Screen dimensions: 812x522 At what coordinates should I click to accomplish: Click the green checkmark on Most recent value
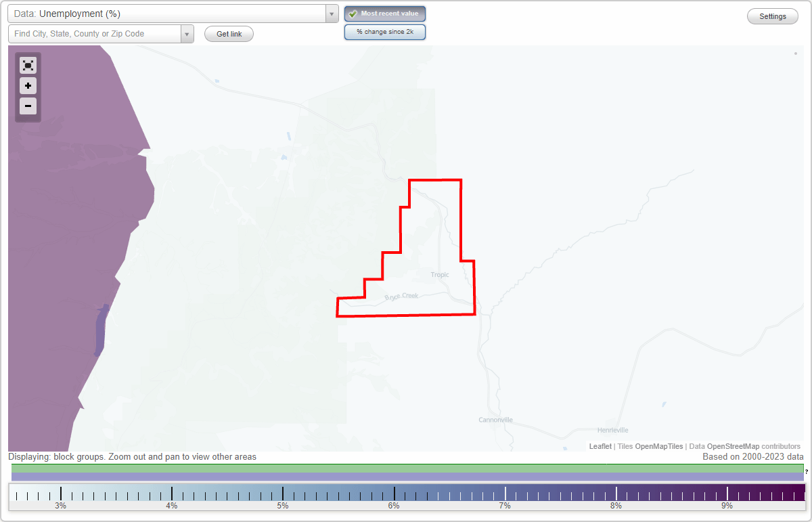[x=353, y=14]
